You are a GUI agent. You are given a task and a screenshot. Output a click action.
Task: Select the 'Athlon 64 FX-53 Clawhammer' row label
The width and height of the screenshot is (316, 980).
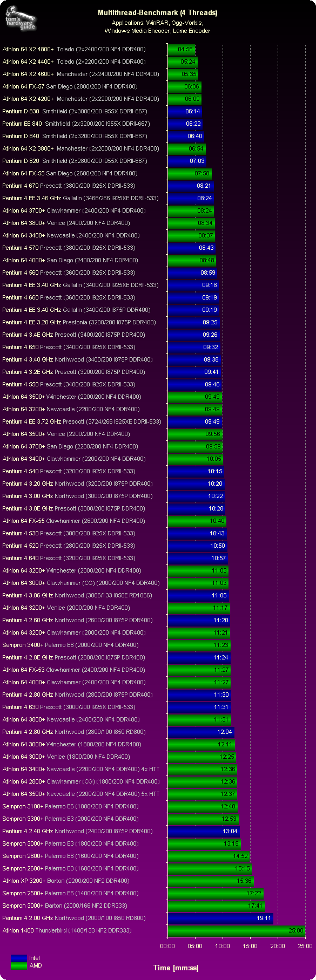[x=74, y=670]
